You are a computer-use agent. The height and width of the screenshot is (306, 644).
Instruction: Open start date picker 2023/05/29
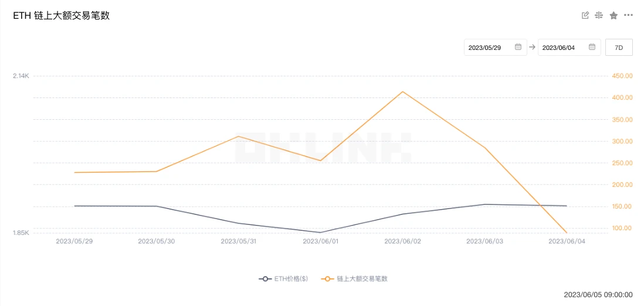[485, 48]
